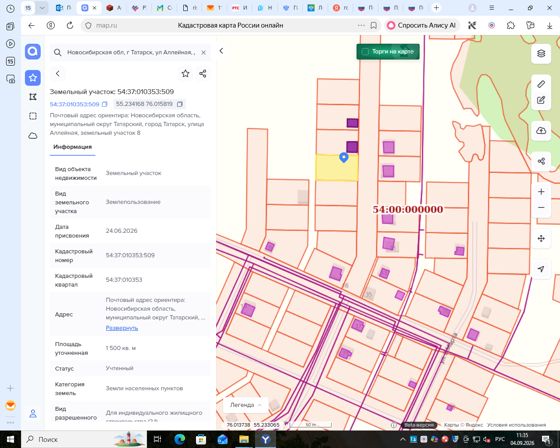Collapse the info side panel with chevron
560x448 pixels.
[221, 51]
